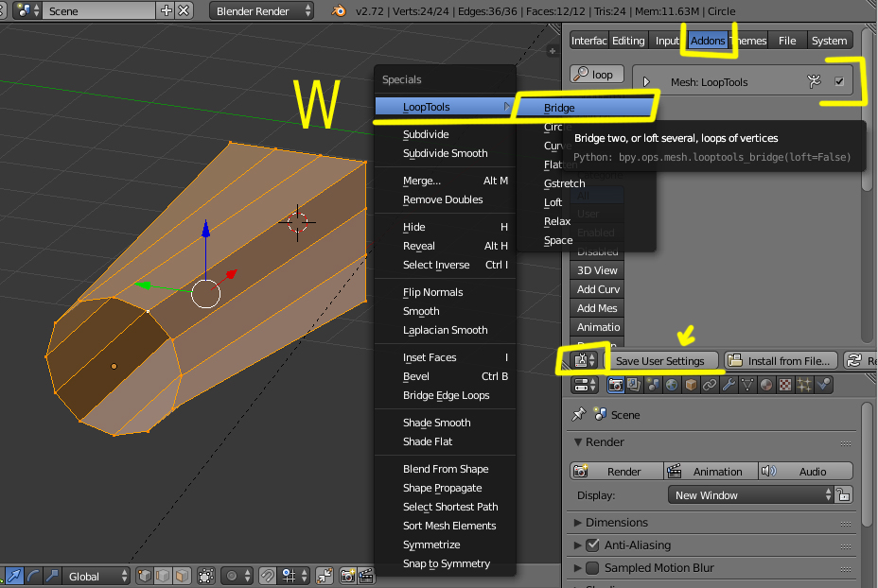Click Install from File button
The image size is (878, 588).
point(781,361)
